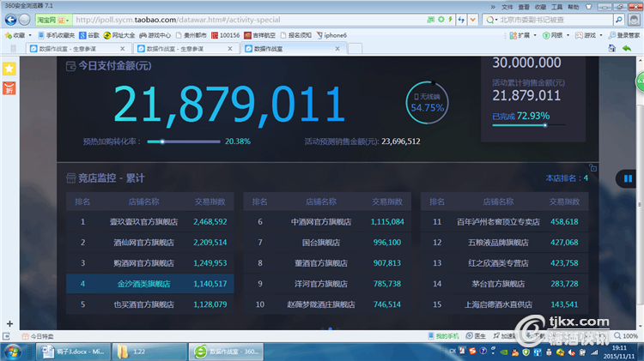Click 壹玖壹玖官方旗舰店 row
This screenshot has height=361, width=644.
pyautogui.click(x=150, y=222)
